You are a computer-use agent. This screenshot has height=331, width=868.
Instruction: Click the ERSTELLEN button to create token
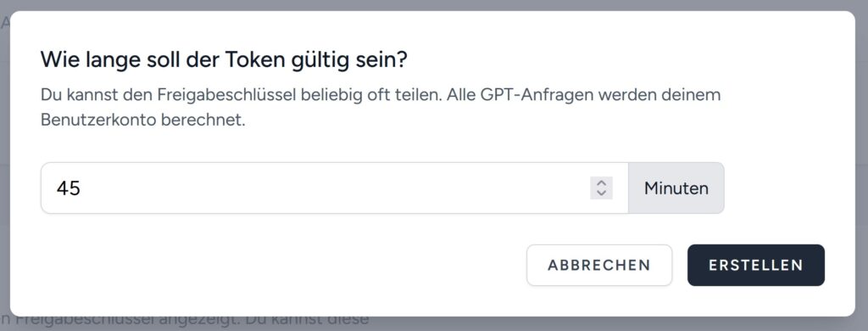point(755,265)
